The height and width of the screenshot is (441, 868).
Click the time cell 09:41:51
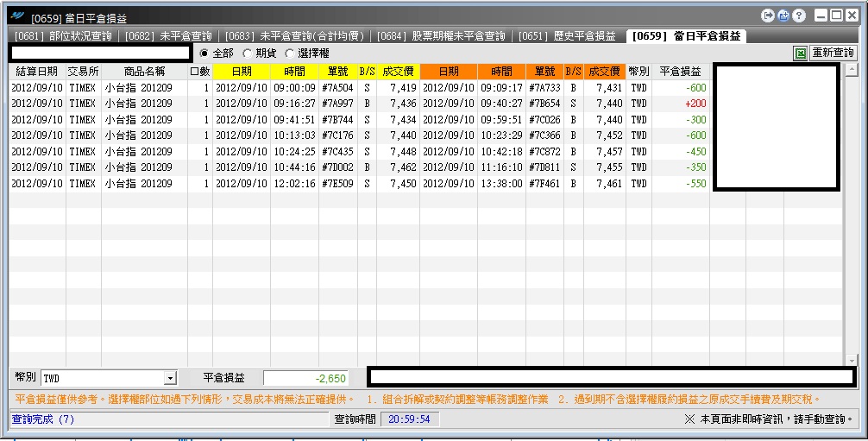coord(294,120)
